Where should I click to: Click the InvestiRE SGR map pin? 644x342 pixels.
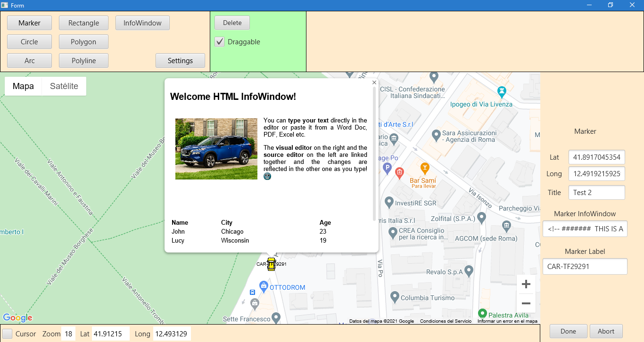(389, 203)
